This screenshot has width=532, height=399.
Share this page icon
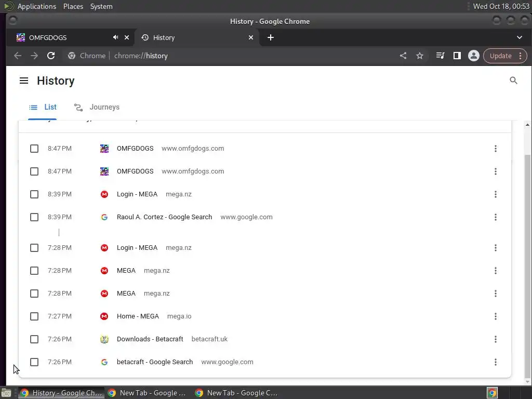pos(403,56)
